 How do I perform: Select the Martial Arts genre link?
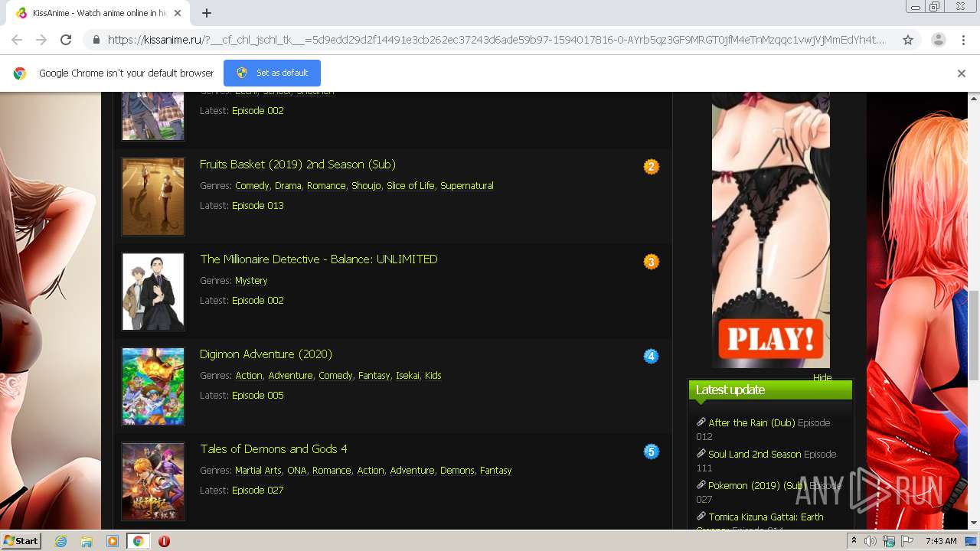[258, 471]
